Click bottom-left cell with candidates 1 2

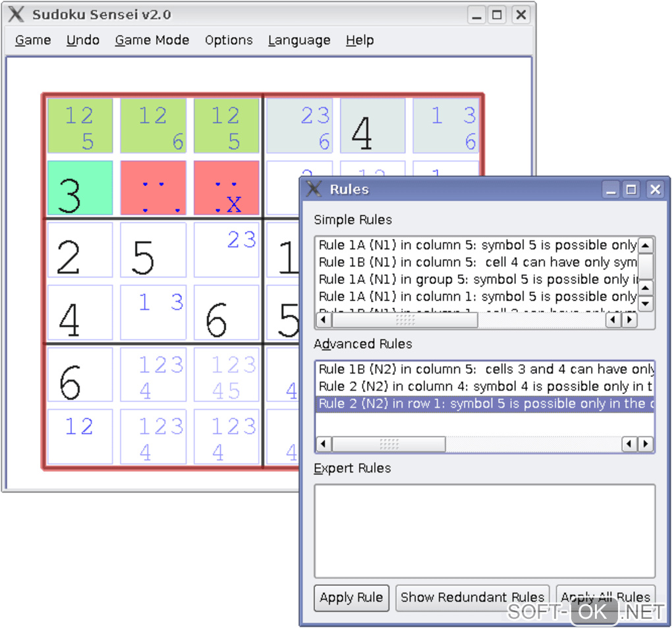[x=80, y=436]
